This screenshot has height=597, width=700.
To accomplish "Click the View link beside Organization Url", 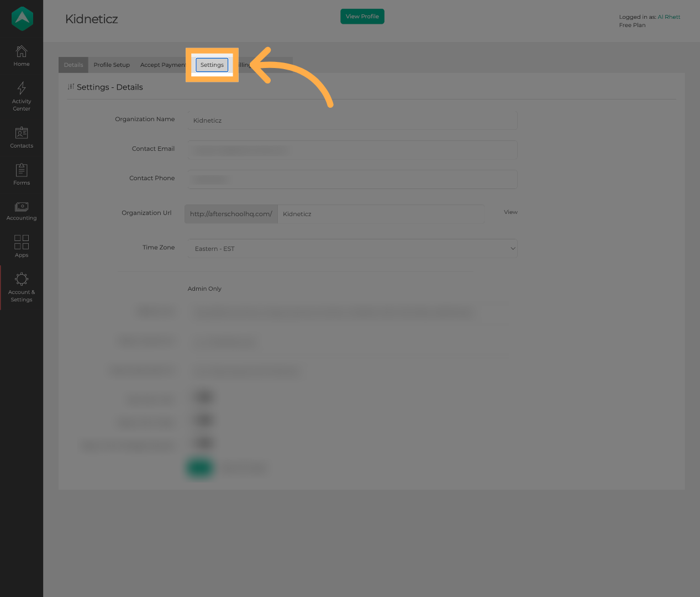I will [510, 212].
